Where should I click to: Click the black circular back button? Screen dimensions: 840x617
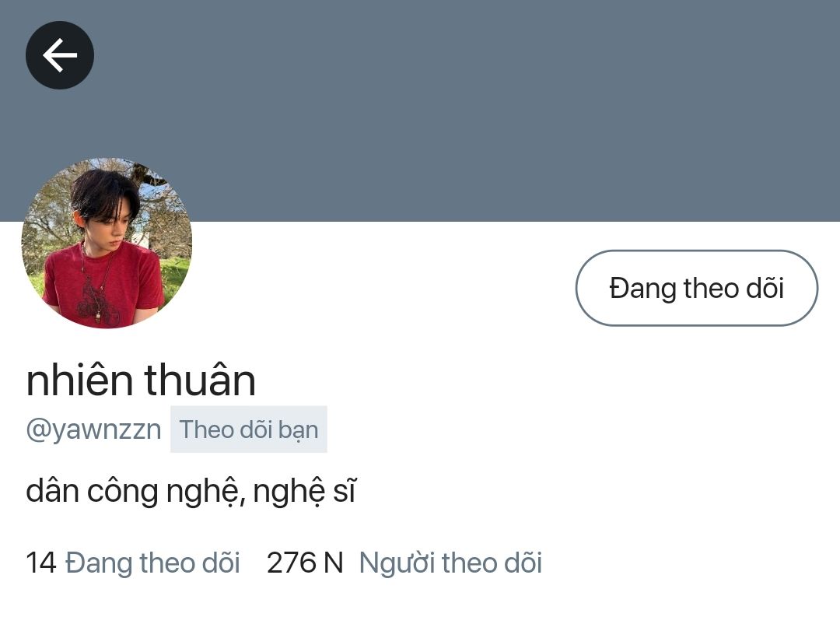click(59, 55)
